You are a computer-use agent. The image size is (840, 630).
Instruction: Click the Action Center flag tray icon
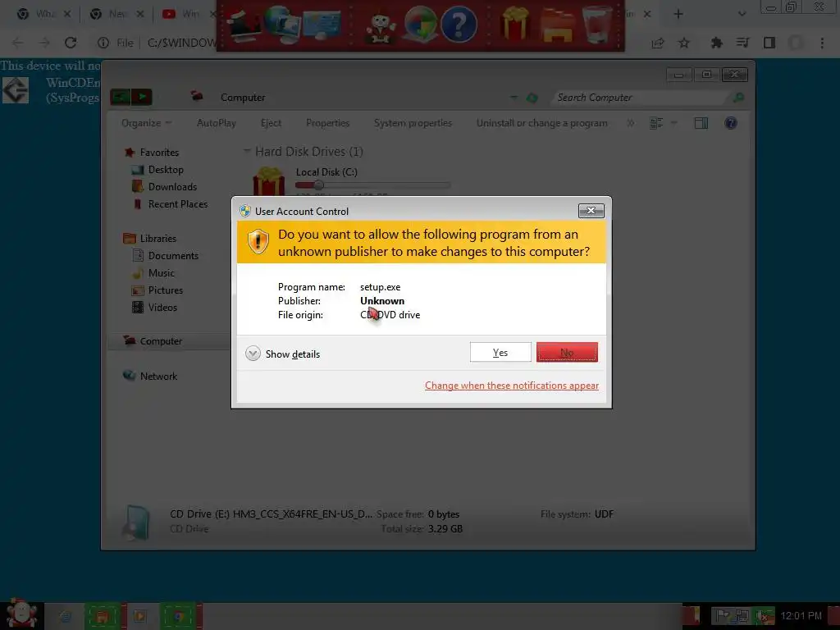(722, 616)
